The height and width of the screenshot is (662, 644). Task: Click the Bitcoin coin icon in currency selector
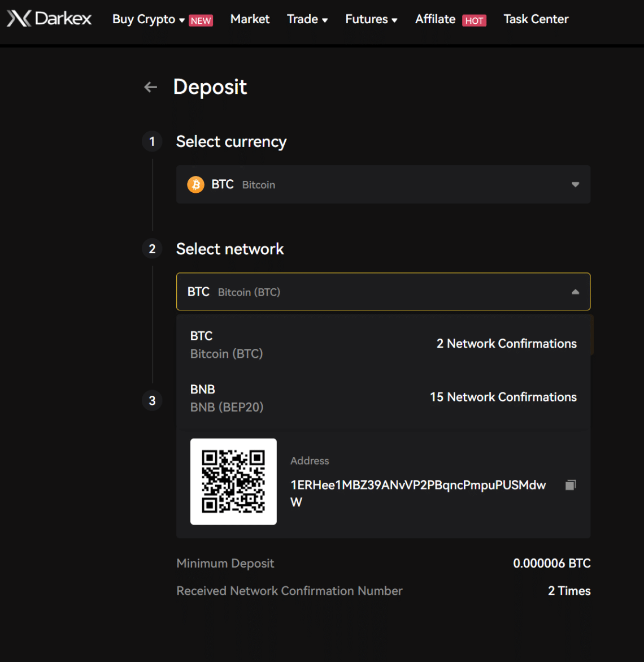195,184
